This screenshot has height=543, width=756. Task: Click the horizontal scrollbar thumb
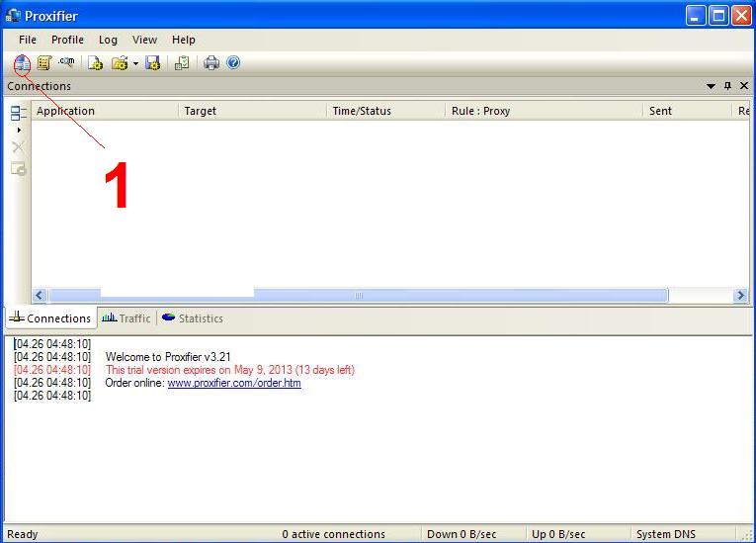click(359, 295)
